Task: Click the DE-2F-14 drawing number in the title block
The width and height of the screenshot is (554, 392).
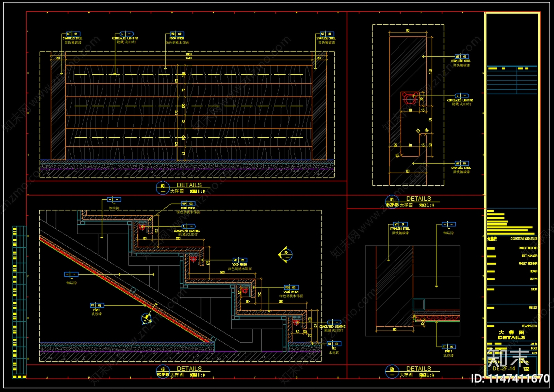Action: click(x=504, y=368)
